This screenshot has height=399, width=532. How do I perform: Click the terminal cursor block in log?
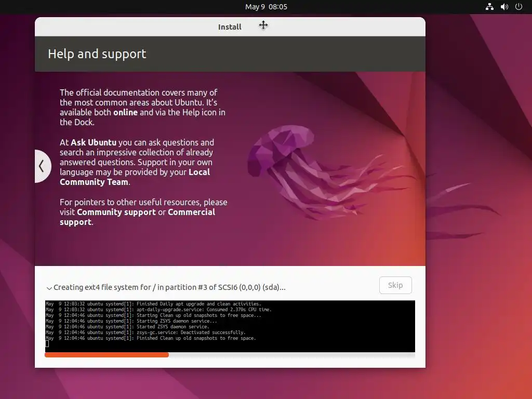(x=47, y=344)
